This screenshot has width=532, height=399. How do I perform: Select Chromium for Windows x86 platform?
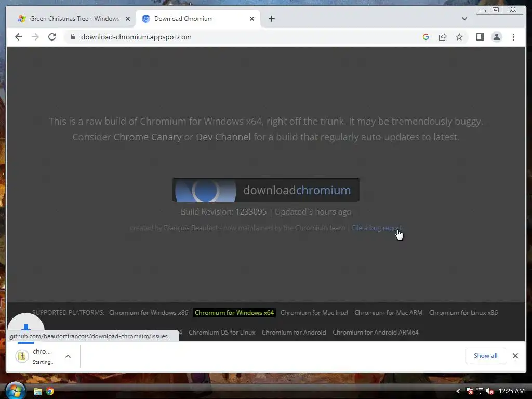149,312
